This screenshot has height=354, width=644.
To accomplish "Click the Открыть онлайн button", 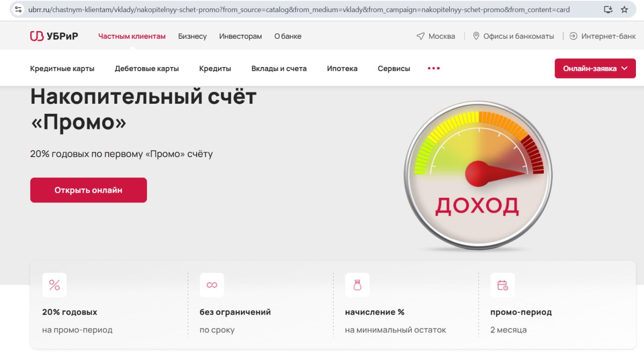I will click(89, 190).
